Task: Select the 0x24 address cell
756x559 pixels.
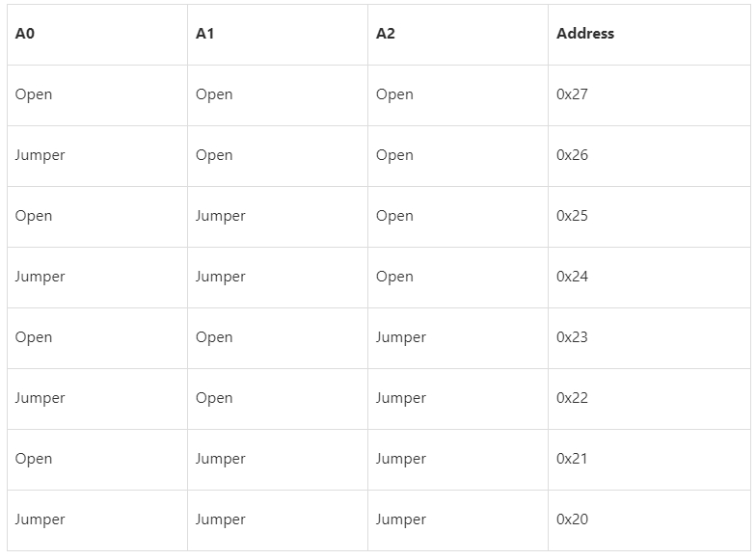Action: coord(573,277)
